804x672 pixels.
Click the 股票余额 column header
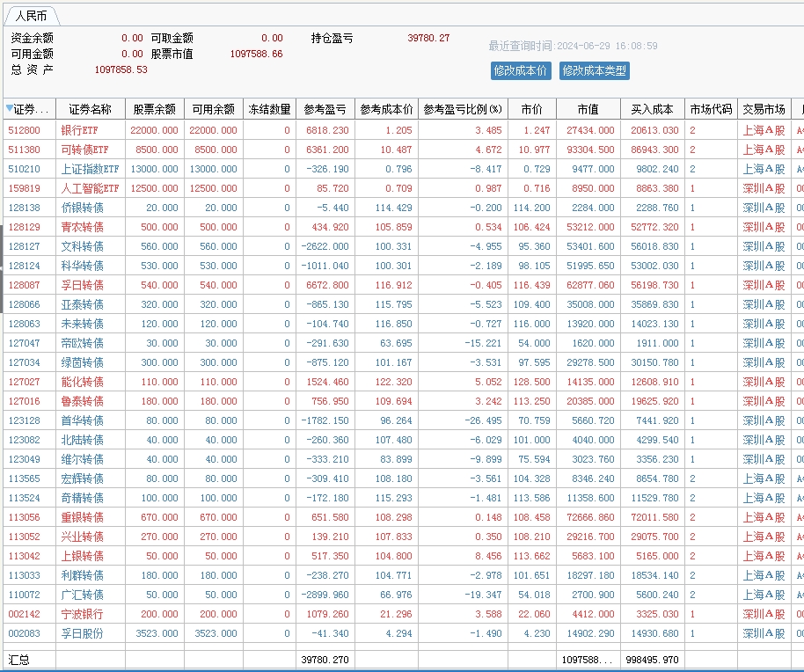[155, 110]
